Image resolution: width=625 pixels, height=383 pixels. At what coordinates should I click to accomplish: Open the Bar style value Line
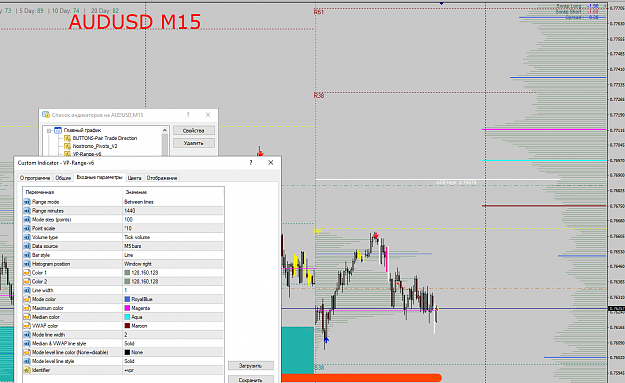point(173,255)
